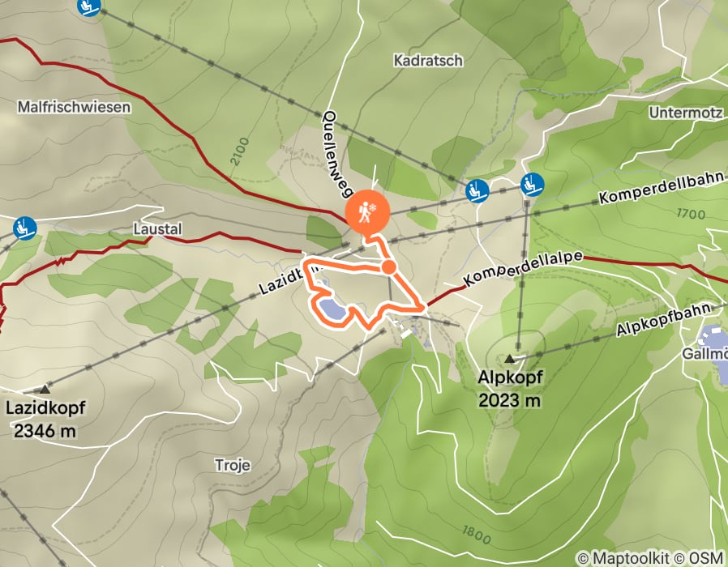
Task: Click the Untermotz place label
Action: point(686,113)
